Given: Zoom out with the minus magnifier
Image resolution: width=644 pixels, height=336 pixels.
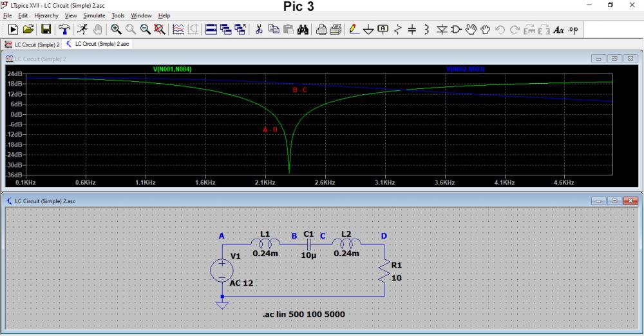Looking at the screenshot, I should coord(145,29).
